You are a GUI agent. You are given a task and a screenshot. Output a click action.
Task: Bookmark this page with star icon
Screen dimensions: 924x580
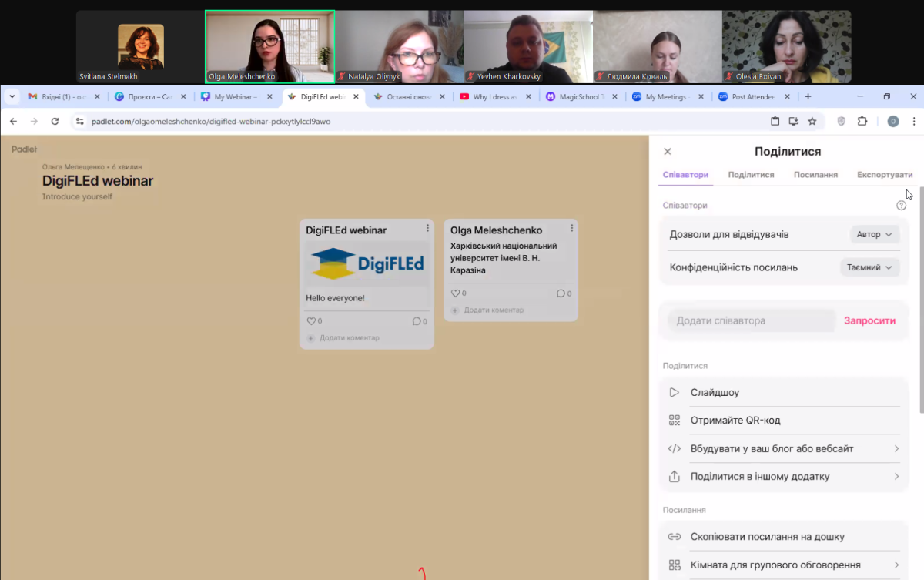tap(812, 121)
